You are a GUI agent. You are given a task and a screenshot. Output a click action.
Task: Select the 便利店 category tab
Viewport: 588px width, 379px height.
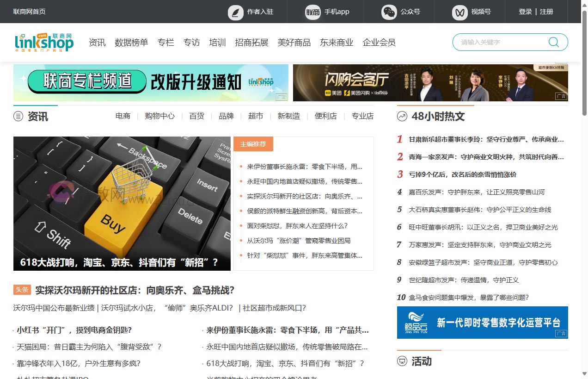pyautogui.click(x=325, y=116)
